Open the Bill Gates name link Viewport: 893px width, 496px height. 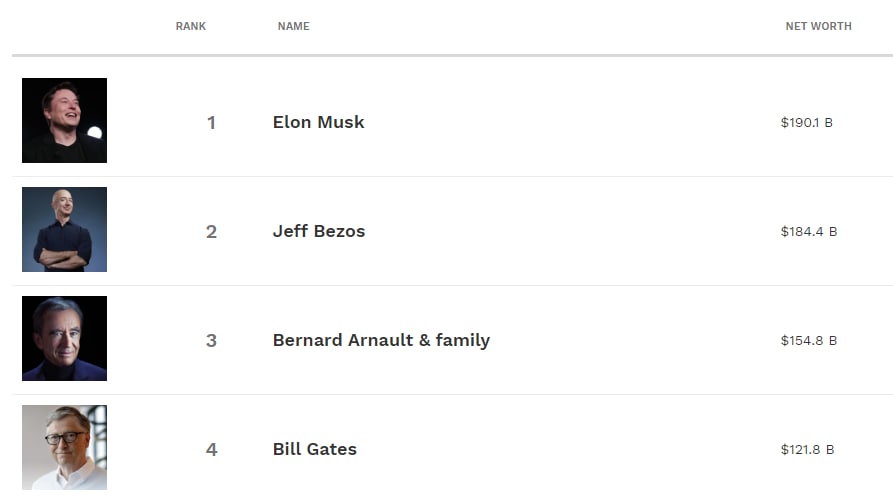(314, 449)
